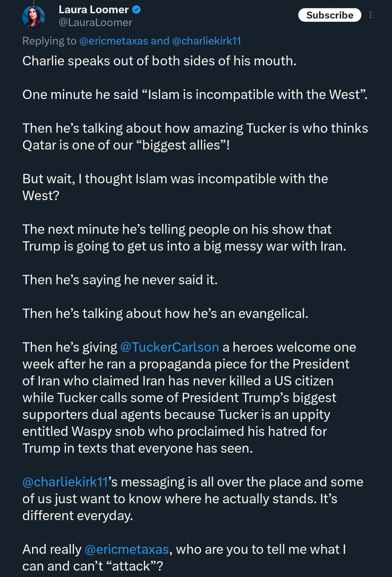This screenshot has width=392, height=577.
Task: Click the "Waspy snob" line of text
Action: (174, 431)
